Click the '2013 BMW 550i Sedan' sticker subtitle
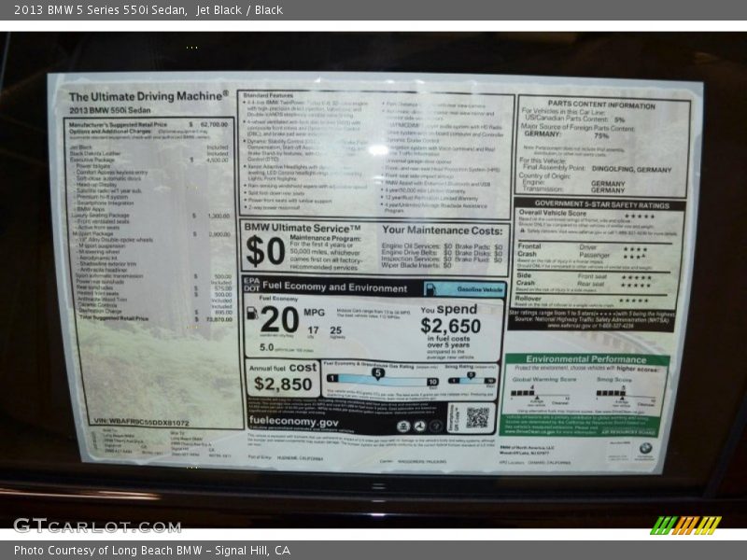 click(x=110, y=110)
